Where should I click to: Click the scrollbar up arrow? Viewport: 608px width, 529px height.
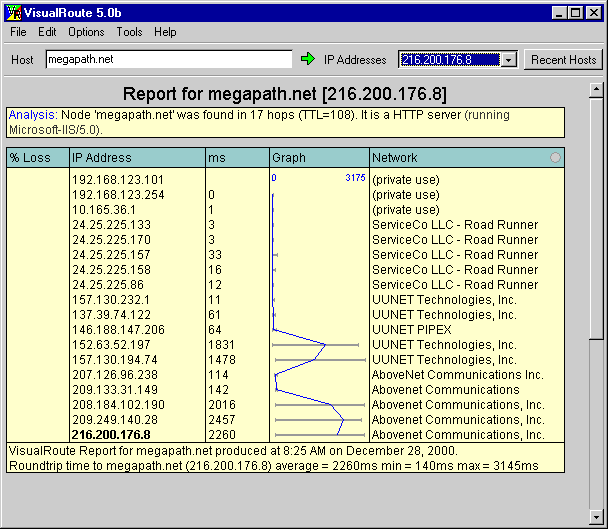[596, 90]
